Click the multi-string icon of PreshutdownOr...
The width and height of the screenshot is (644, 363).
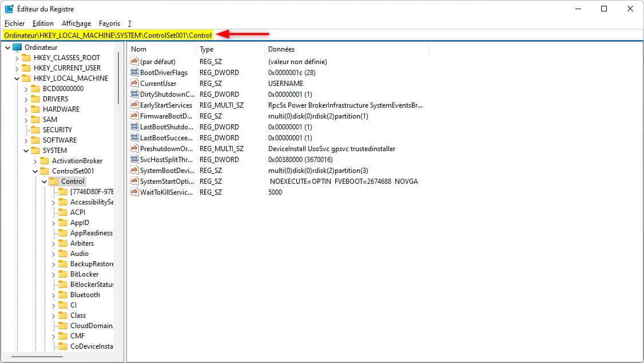tap(134, 148)
